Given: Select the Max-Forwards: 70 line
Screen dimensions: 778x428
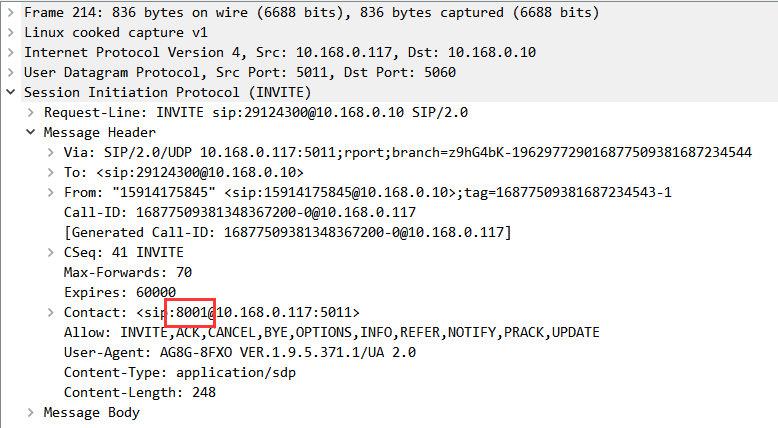Looking at the screenshot, I should [128, 272].
